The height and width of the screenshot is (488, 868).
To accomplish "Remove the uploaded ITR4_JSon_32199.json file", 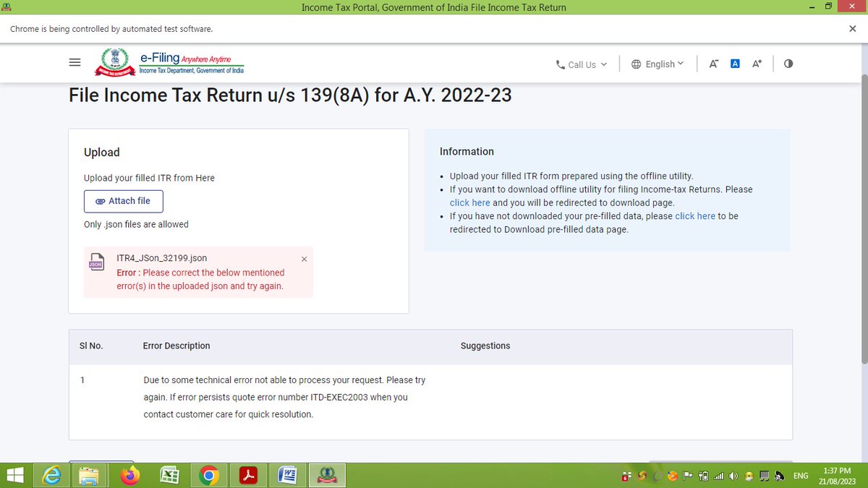I will pos(304,259).
